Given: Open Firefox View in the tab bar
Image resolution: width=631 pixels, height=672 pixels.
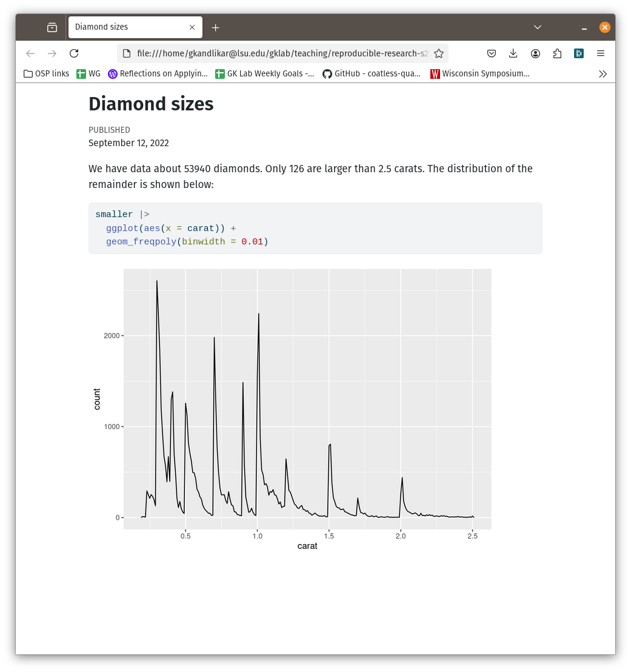Looking at the screenshot, I should click(x=52, y=27).
